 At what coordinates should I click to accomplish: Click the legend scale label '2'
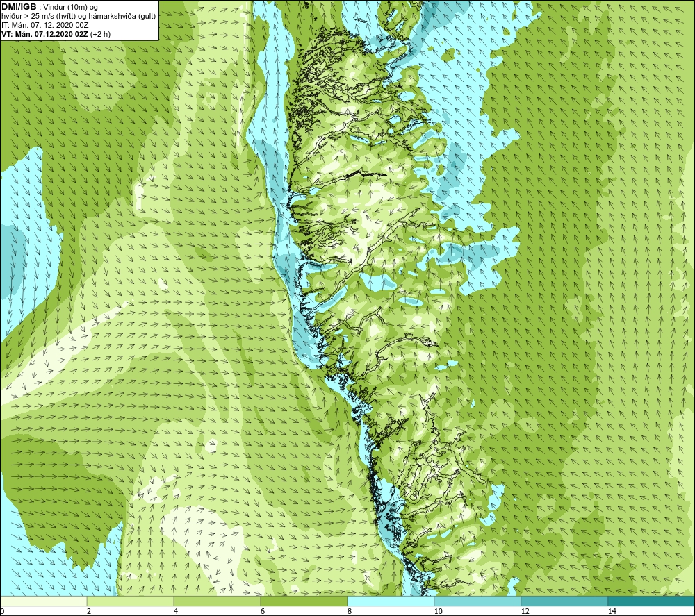tap(89, 611)
